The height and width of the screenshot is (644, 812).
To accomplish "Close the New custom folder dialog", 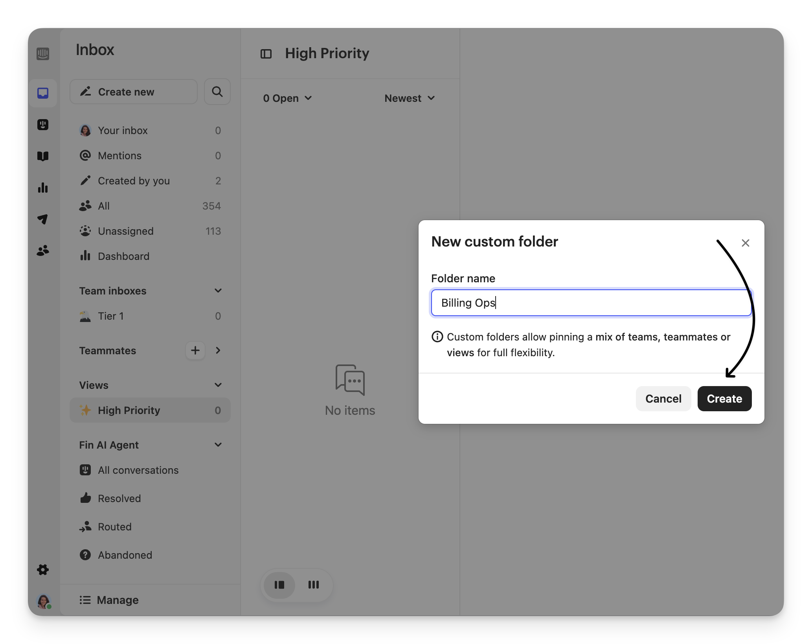I will pos(745,243).
